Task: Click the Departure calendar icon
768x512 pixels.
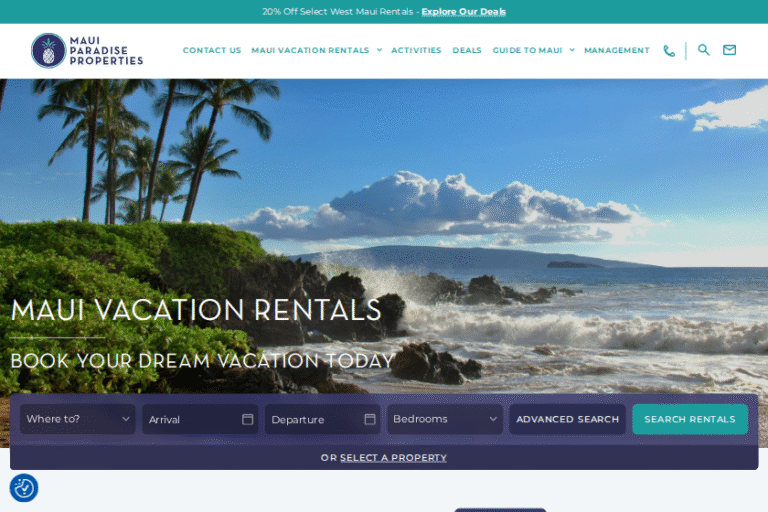Action: click(x=370, y=419)
